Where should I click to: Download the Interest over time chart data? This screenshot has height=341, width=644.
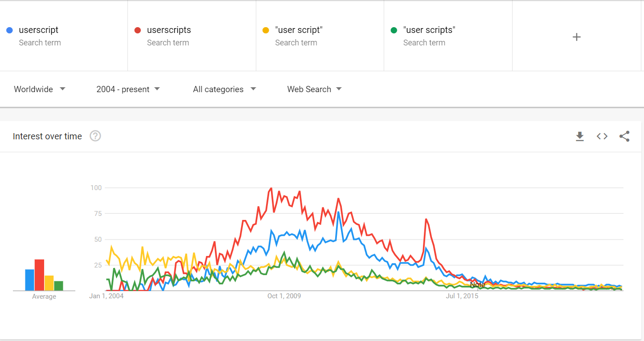tap(579, 136)
